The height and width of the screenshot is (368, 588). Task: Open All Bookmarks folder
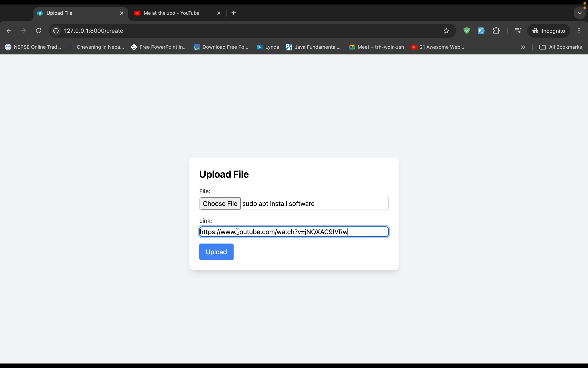561,47
